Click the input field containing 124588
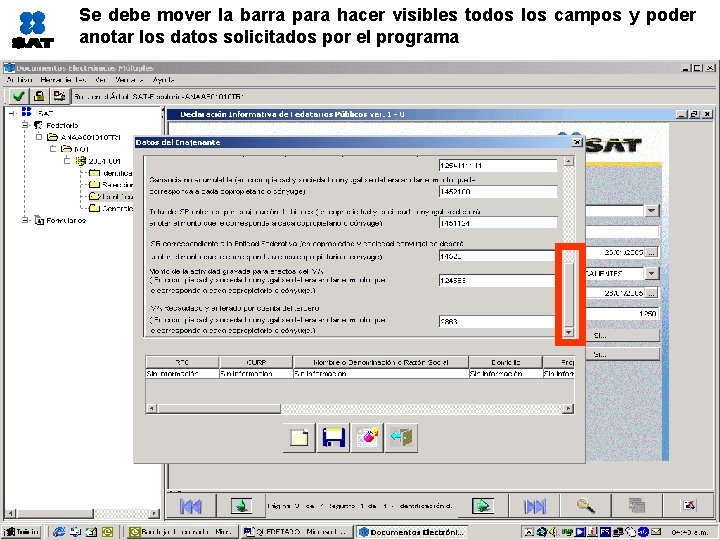The width and height of the screenshot is (720, 540). [498, 280]
